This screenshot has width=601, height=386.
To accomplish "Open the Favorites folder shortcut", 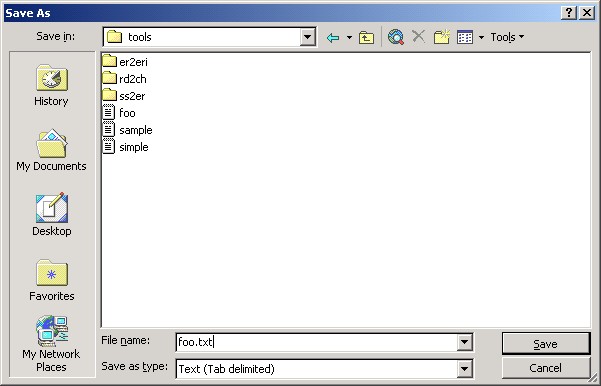I will [x=52, y=280].
